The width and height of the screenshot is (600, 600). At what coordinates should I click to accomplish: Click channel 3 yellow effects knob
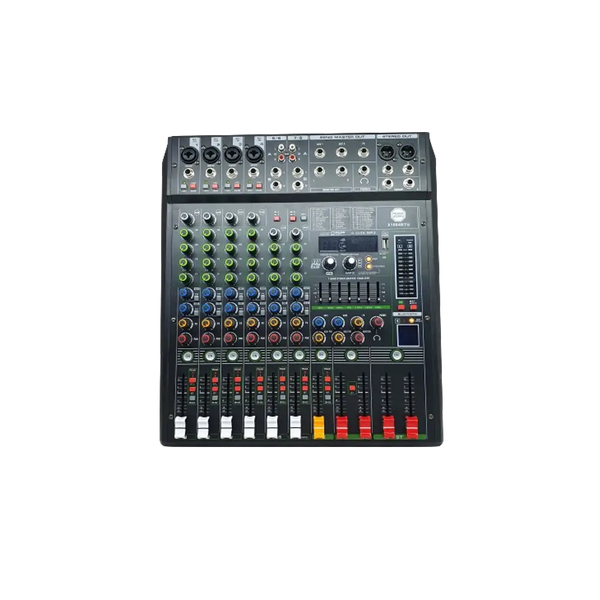[230, 323]
